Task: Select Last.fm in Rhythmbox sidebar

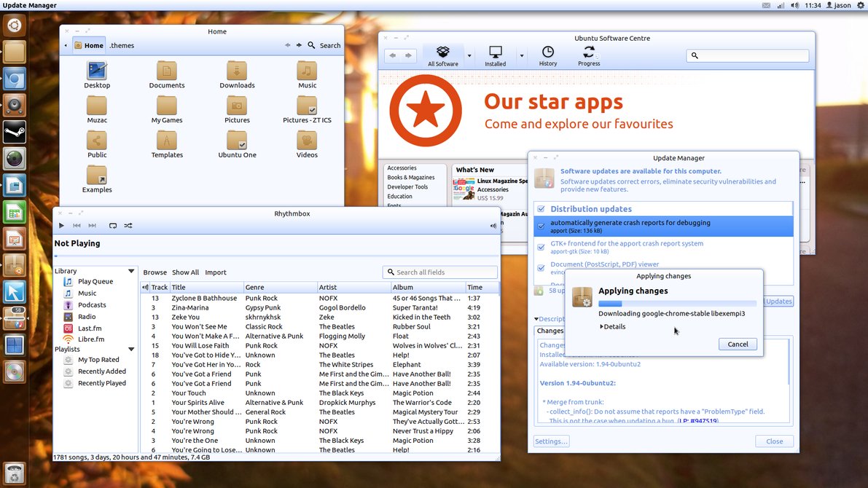Action: click(90, 328)
